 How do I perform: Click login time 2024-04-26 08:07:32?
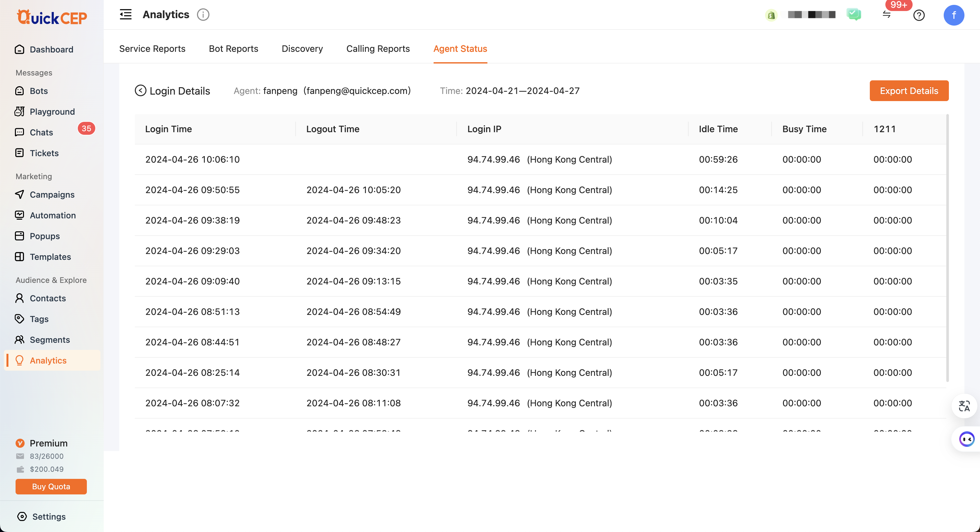(192, 403)
